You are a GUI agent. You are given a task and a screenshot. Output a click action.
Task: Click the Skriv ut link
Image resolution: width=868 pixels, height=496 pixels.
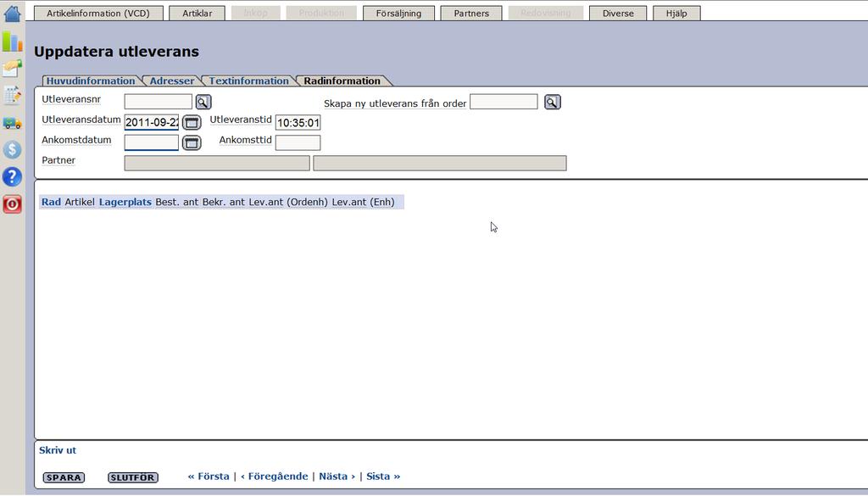(58, 450)
